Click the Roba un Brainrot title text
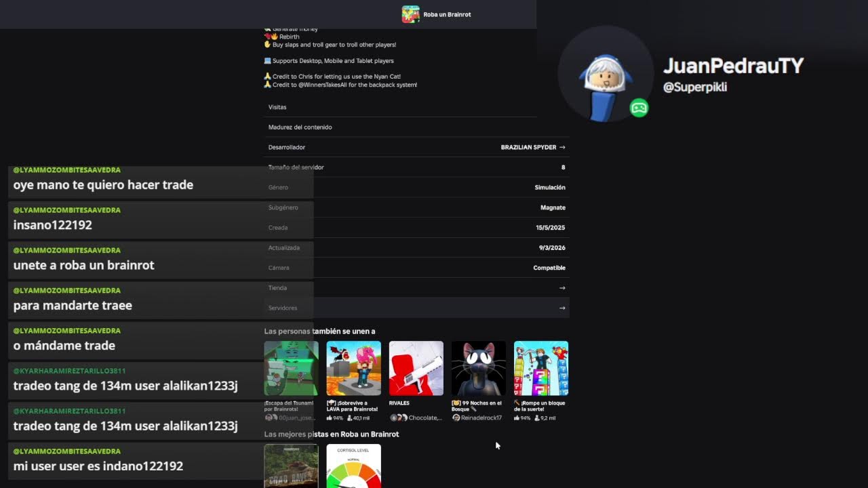The width and height of the screenshot is (868, 488). click(x=447, y=14)
